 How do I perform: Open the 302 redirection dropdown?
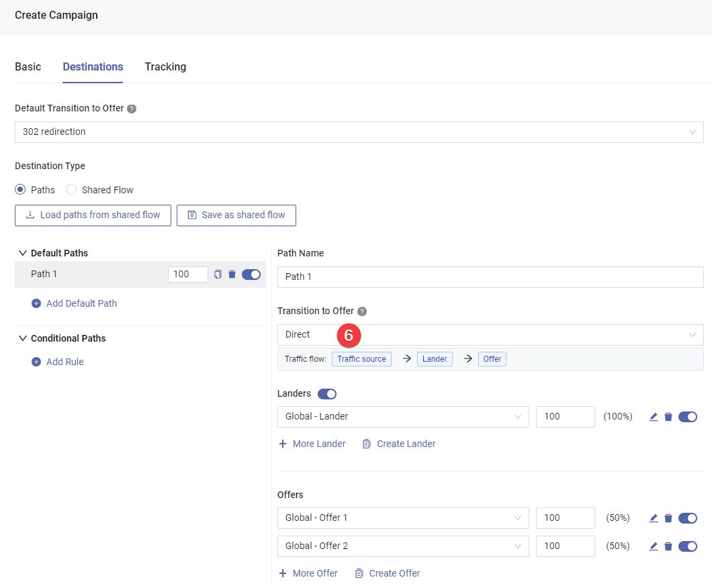(x=359, y=132)
